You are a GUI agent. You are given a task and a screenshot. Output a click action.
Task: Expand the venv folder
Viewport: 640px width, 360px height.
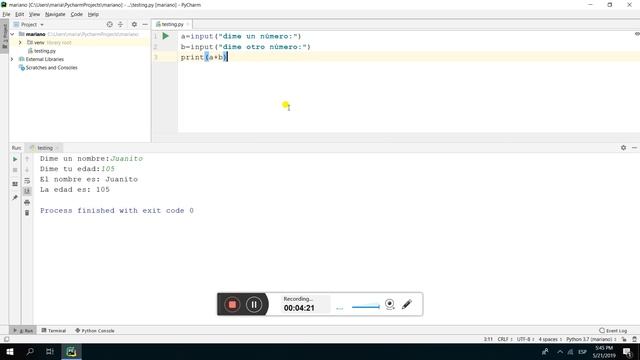click(x=20, y=42)
